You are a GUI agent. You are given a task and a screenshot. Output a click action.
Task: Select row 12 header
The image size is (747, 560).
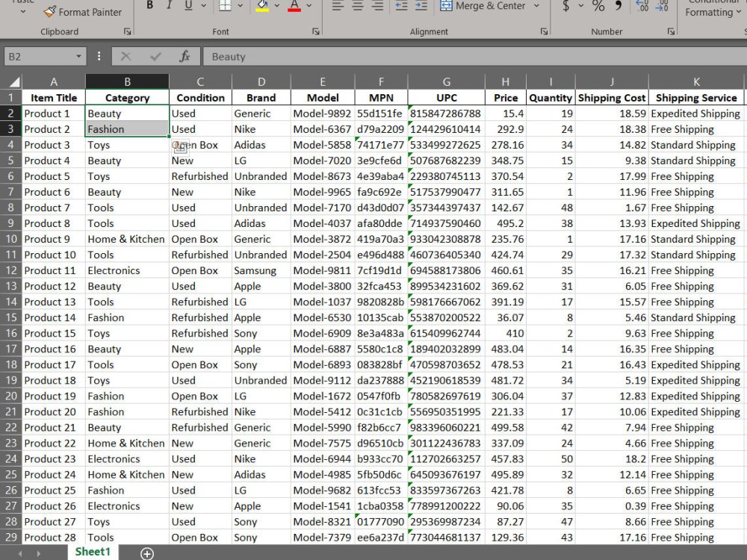[x=11, y=270]
